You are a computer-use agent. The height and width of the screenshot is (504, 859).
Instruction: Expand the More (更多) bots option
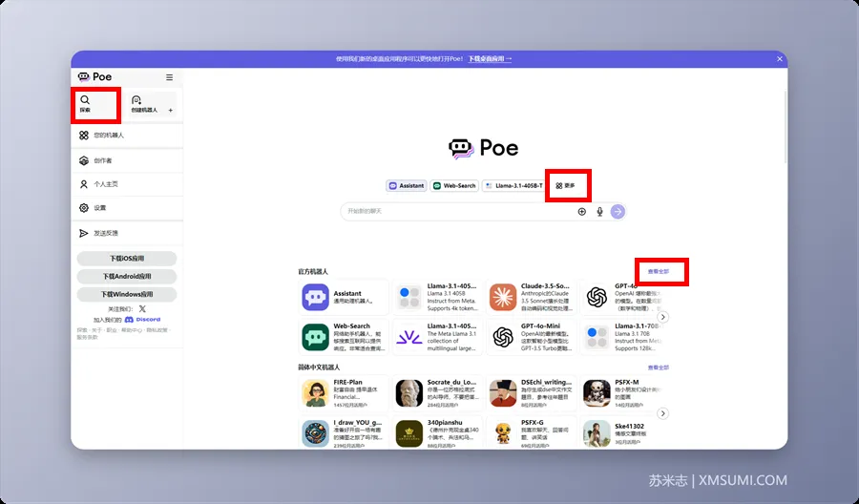point(565,186)
